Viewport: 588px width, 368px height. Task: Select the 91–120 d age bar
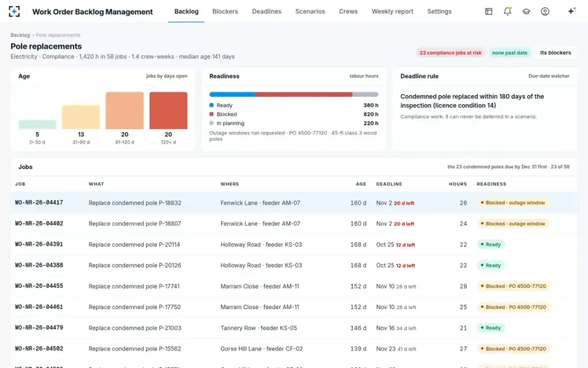[124, 111]
